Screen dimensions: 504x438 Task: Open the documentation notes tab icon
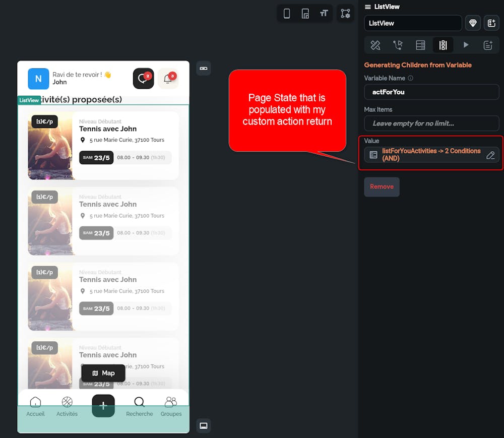click(x=488, y=45)
